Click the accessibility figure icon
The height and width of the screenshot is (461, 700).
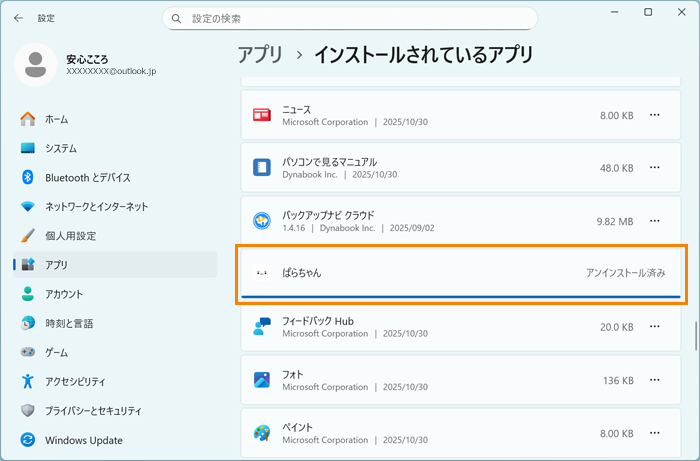point(28,381)
